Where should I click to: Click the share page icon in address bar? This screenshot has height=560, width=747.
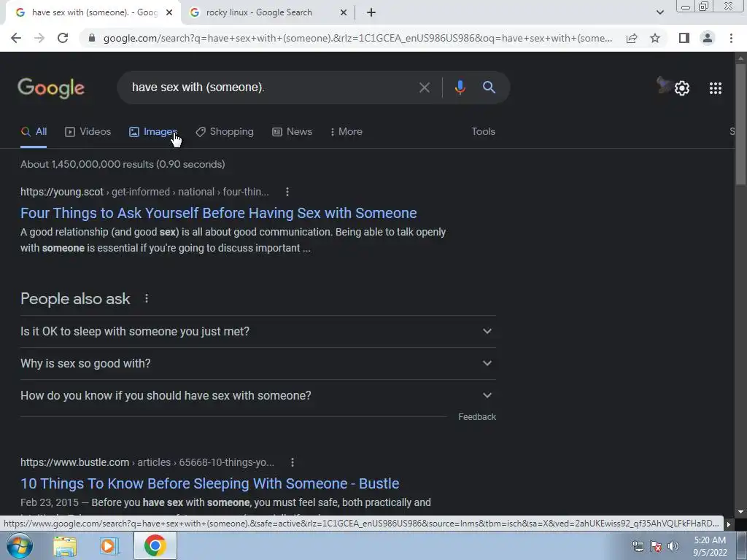(632, 38)
